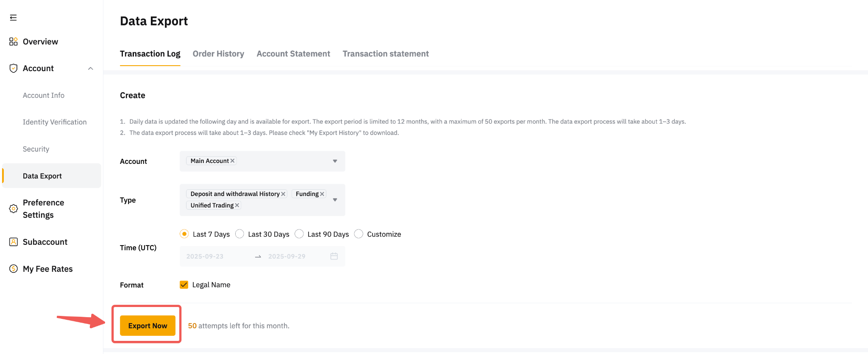Collapse the Account sidebar section chevron
This screenshot has height=354, width=868.
point(90,69)
